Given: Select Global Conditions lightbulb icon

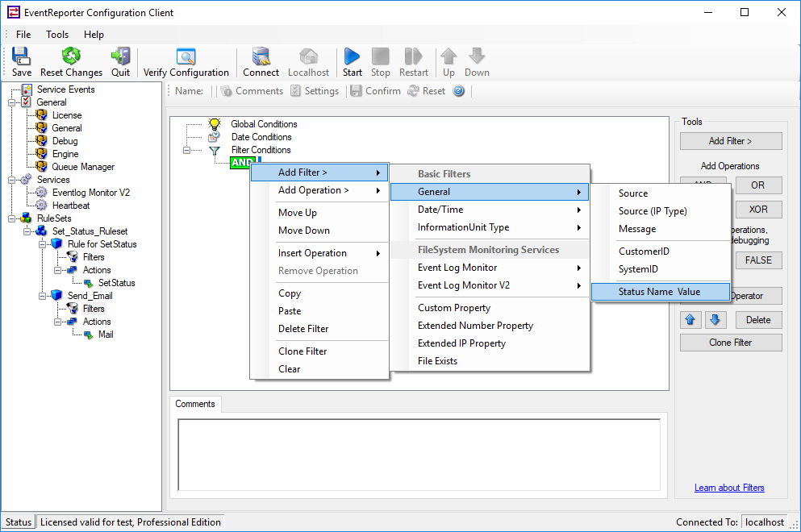Looking at the screenshot, I should click(215, 124).
